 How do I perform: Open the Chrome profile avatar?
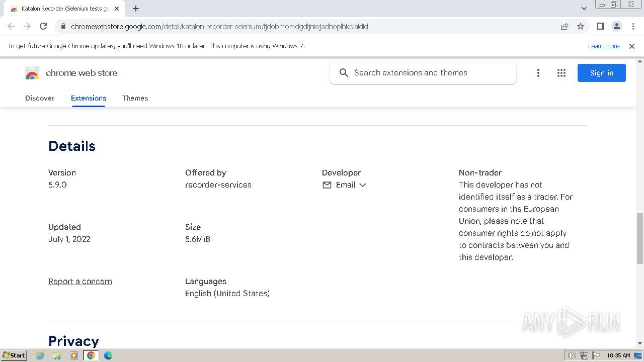coord(616,26)
